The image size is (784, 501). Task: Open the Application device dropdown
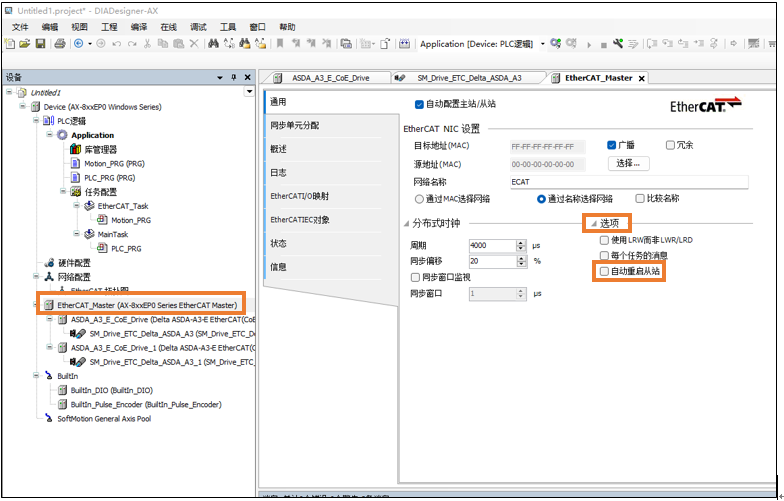(x=543, y=44)
